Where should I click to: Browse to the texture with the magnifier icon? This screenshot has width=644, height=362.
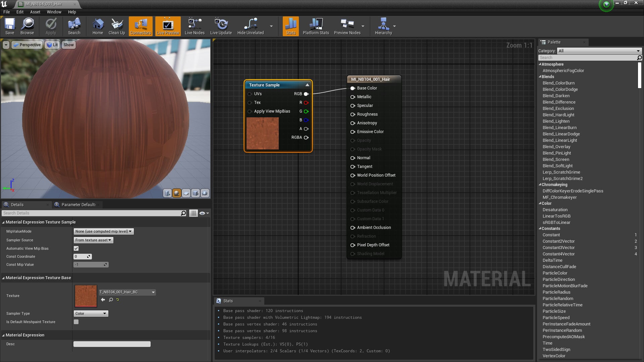pyautogui.click(x=111, y=300)
